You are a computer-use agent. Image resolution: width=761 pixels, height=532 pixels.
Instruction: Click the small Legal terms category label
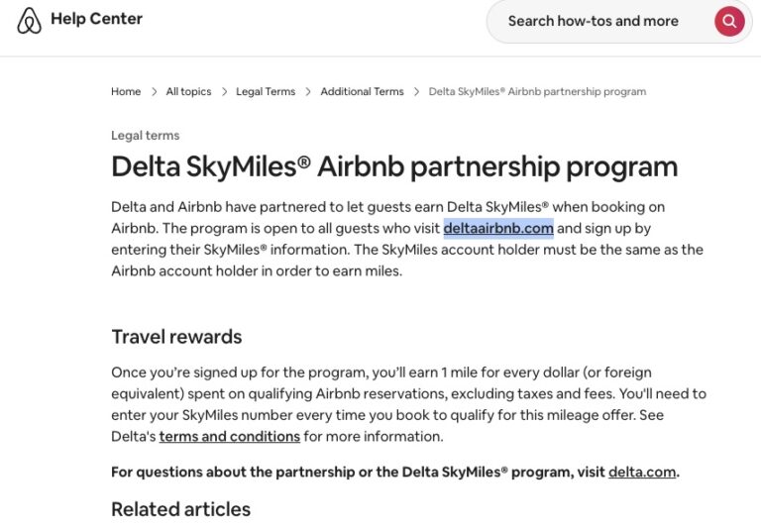click(145, 136)
